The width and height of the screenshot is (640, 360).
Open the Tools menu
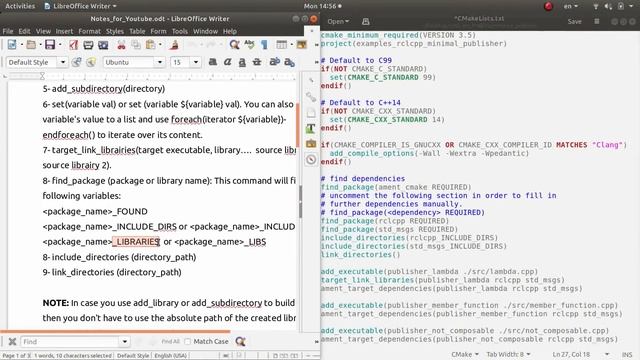[180, 31]
